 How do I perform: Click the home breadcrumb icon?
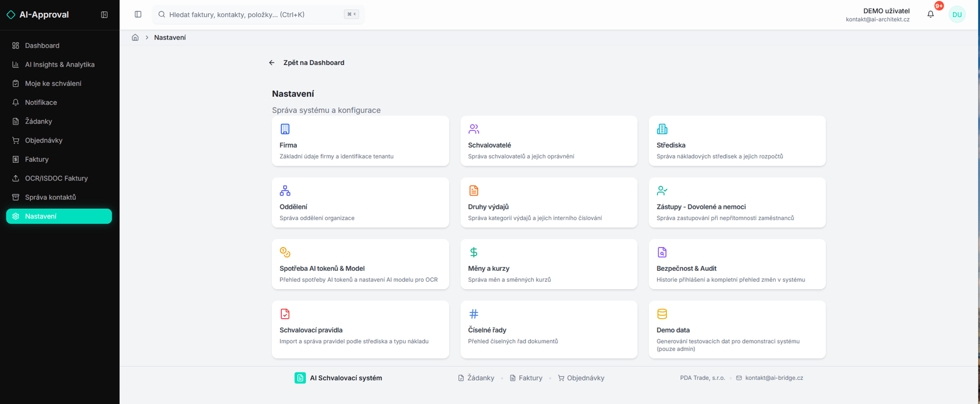(x=135, y=38)
